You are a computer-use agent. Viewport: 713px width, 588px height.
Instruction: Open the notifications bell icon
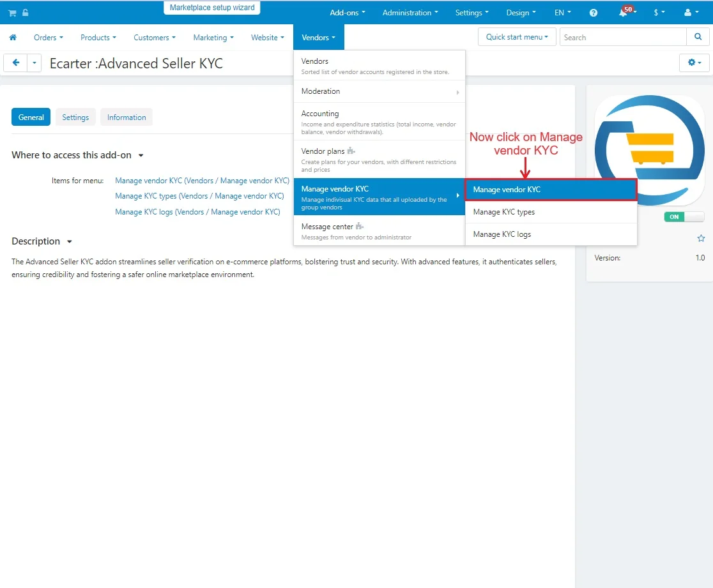(624, 13)
